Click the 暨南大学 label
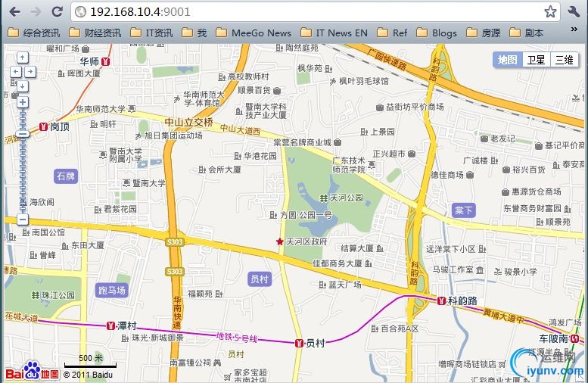 tap(145, 183)
